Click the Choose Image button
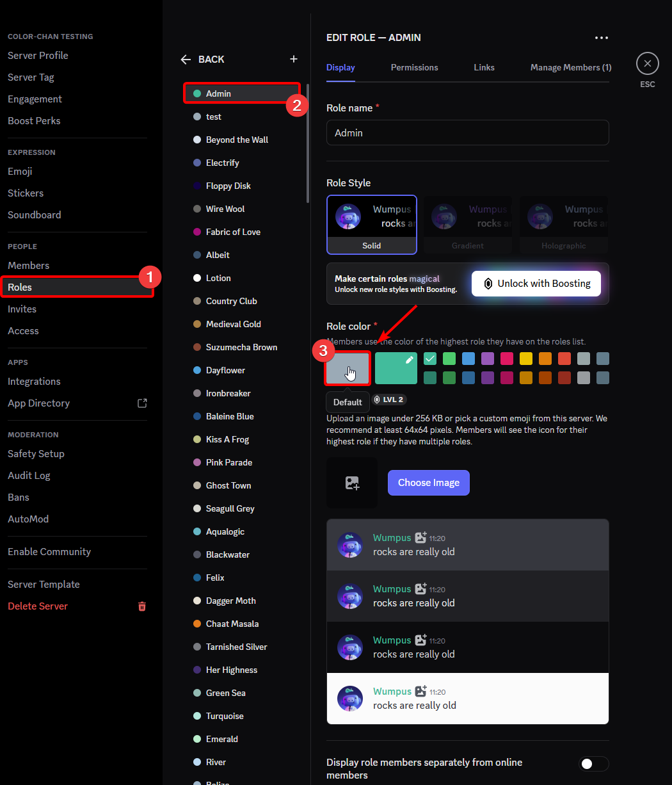The width and height of the screenshot is (672, 785). pos(428,483)
